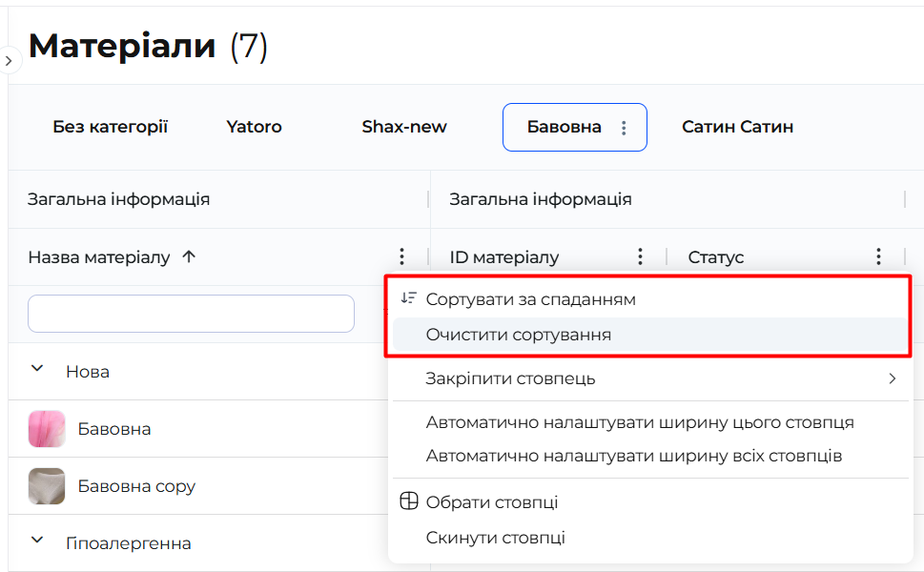Click the pink Бавовна material thumbnail
Screen dimensions: 924x572
[47, 429]
